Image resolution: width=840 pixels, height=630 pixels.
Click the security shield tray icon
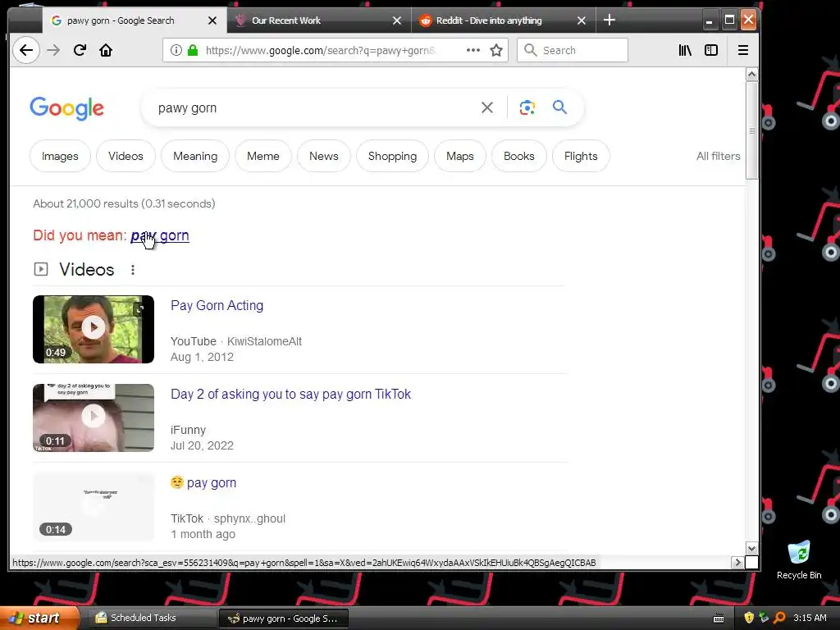pos(749,618)
